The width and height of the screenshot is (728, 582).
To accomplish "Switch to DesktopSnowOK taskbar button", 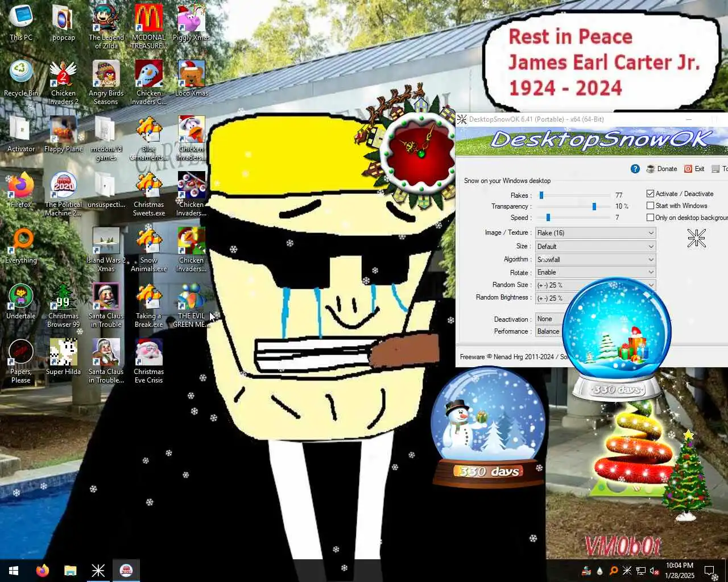I will [98, 571].
